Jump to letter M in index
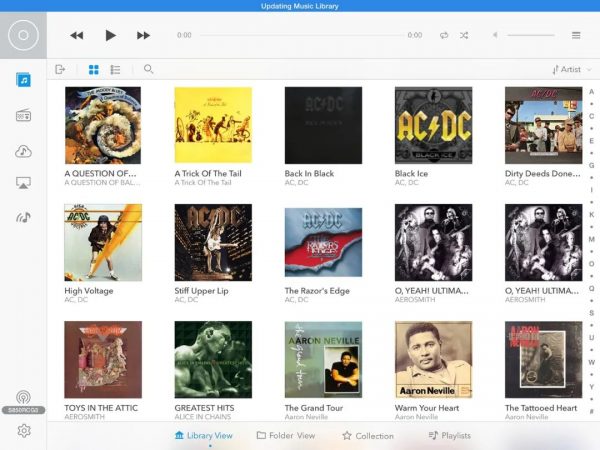The width and height of the screenshot is (600, 450). (592, 239)
